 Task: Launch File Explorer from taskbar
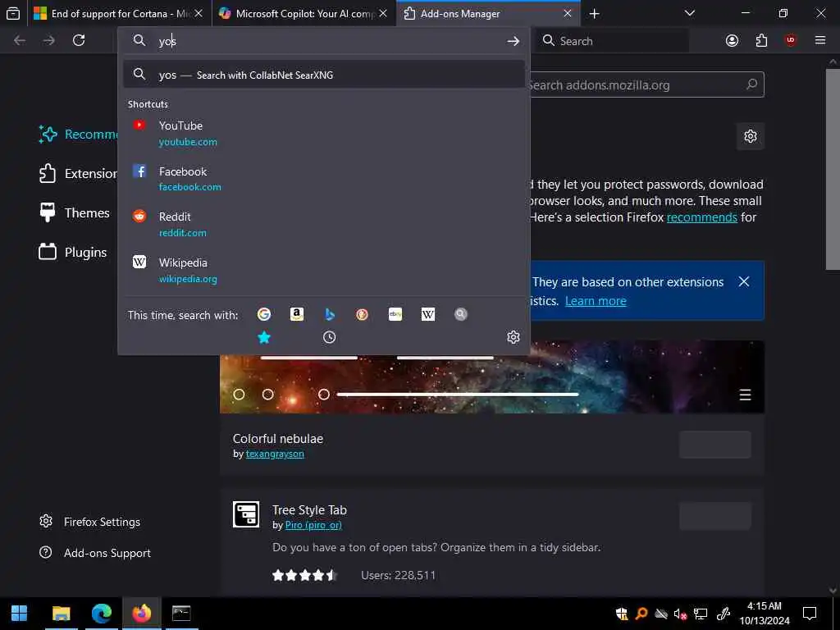61,614
